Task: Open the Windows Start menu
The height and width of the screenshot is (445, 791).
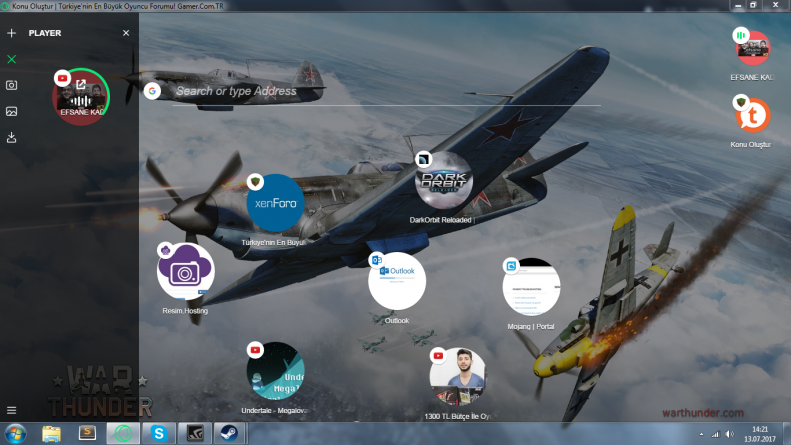Action: [x=15, y=433]
